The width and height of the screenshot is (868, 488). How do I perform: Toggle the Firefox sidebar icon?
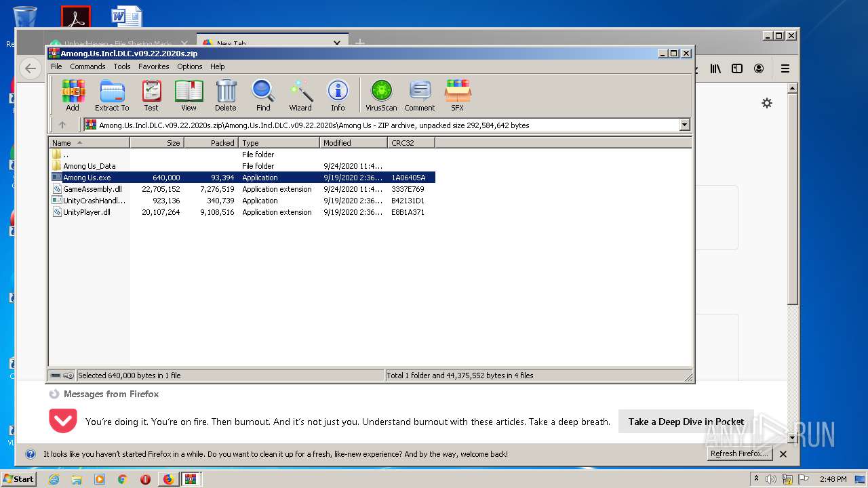coord(737,68)
